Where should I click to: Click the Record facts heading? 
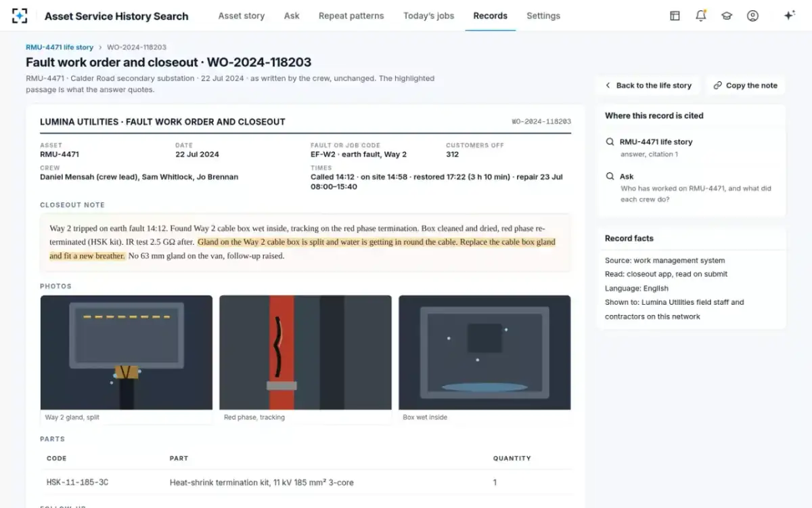[x=629, y=238]
